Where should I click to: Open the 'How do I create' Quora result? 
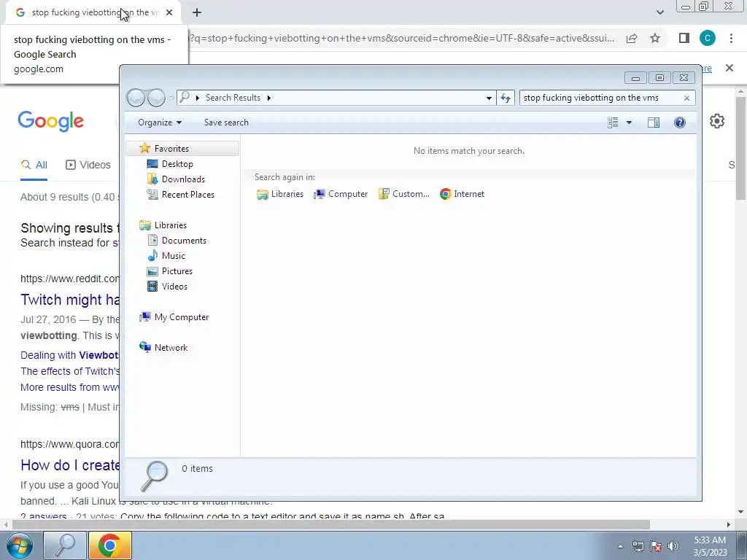[70, 465]
